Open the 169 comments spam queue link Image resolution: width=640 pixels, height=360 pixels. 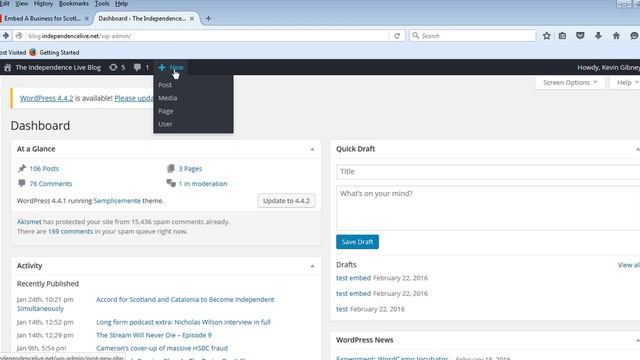pyautogui.click(x=71, y=231)
